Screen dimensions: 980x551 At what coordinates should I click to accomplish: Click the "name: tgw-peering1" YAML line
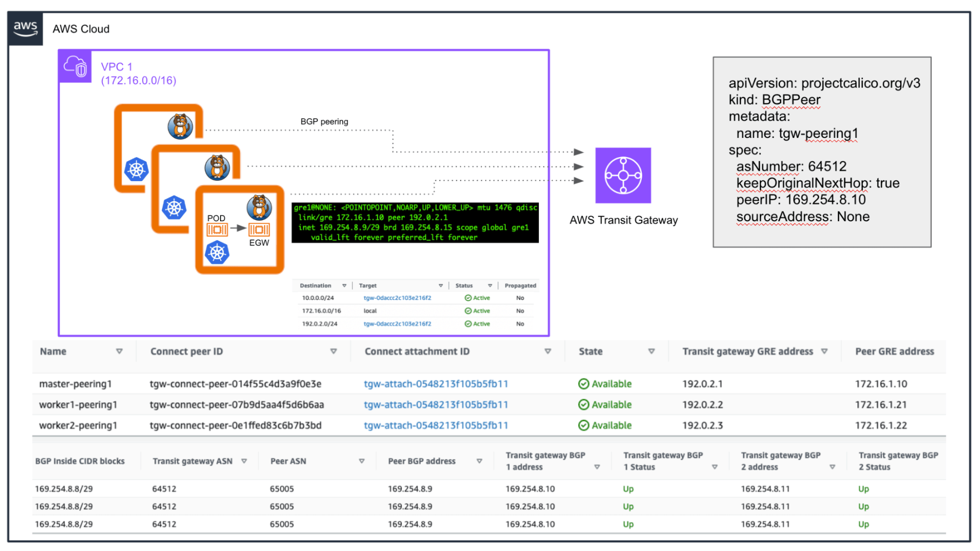click(797, 133)
